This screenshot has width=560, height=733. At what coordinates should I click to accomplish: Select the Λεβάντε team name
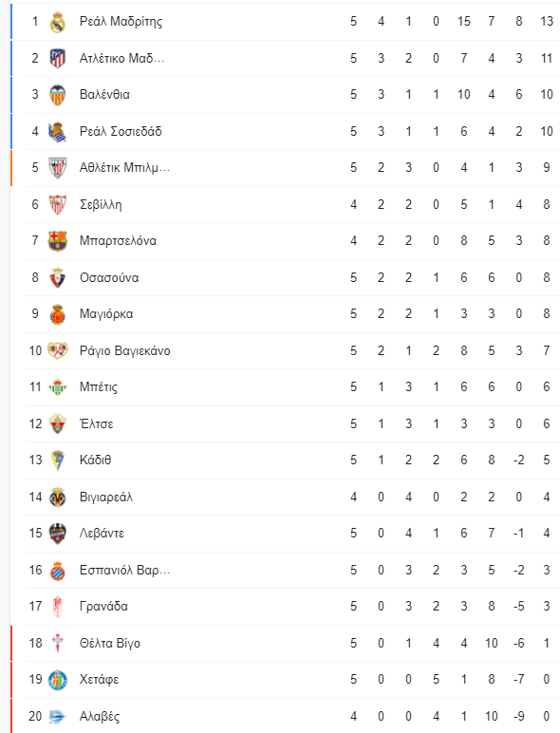102,534
